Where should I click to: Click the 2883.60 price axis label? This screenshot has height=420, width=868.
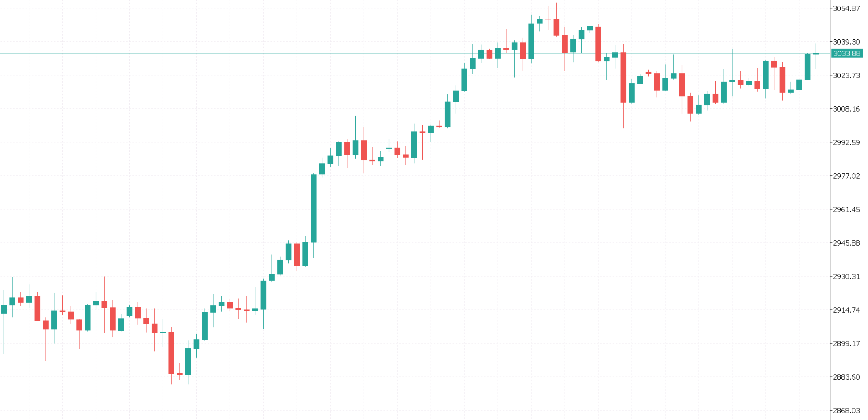tap(846, 377)
